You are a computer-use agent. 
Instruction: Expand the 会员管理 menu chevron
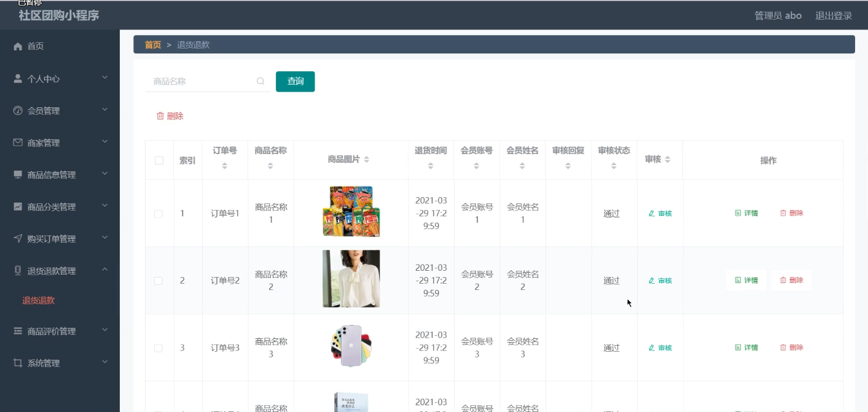pyautogui.click(x=104, y=109)
